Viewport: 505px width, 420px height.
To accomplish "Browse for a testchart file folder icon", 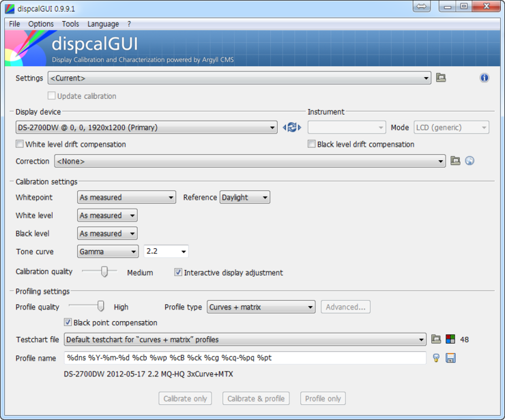I will (x=436, y=339).
